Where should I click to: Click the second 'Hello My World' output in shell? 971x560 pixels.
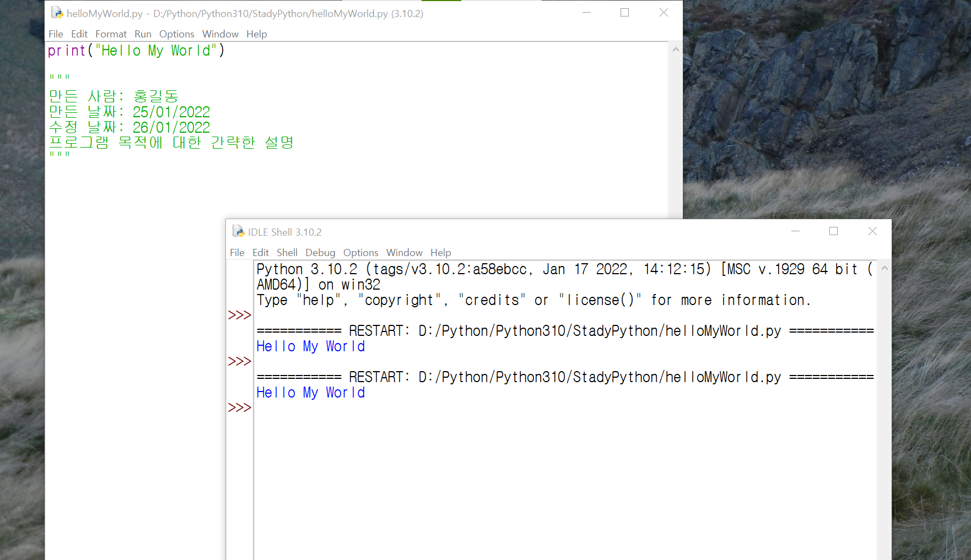pos(311,393)
